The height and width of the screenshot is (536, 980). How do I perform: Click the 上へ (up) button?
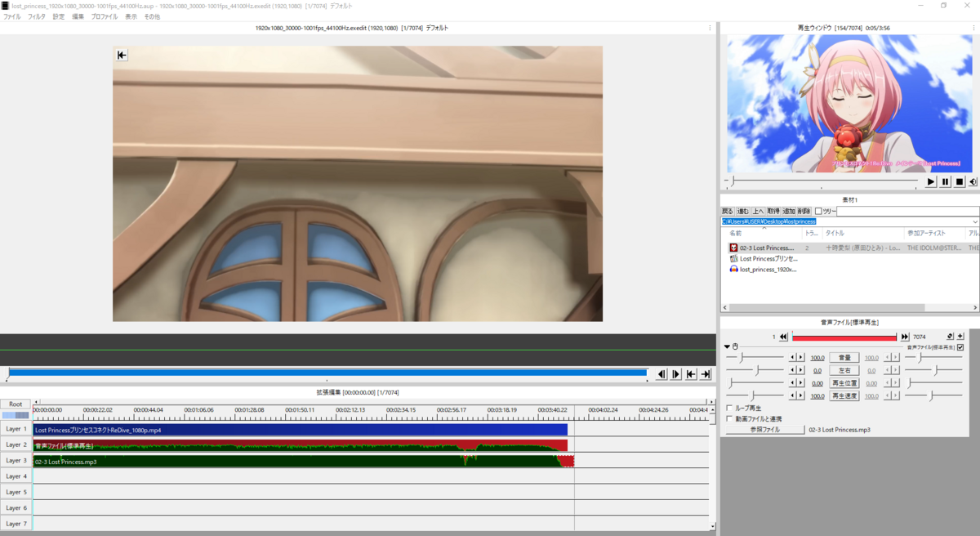tap(759, 212)
